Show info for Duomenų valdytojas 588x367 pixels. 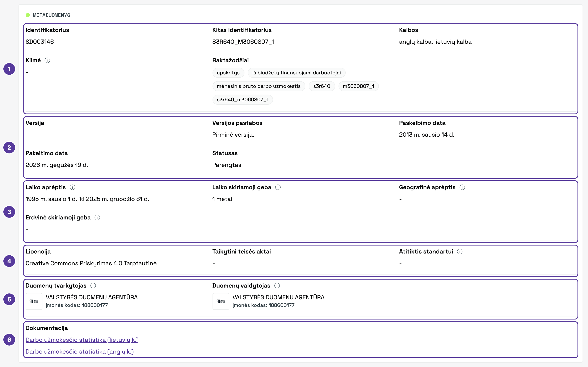277,285
